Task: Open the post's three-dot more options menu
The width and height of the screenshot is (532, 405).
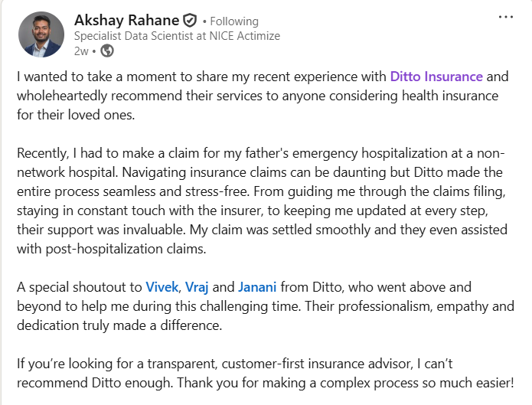Action: point(506,16)
